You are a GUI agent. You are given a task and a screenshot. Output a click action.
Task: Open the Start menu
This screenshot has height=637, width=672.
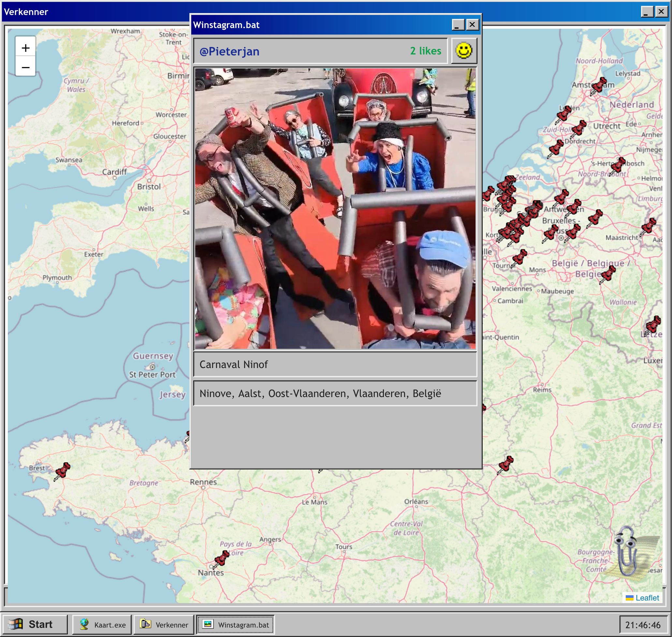tap(35, 624)
